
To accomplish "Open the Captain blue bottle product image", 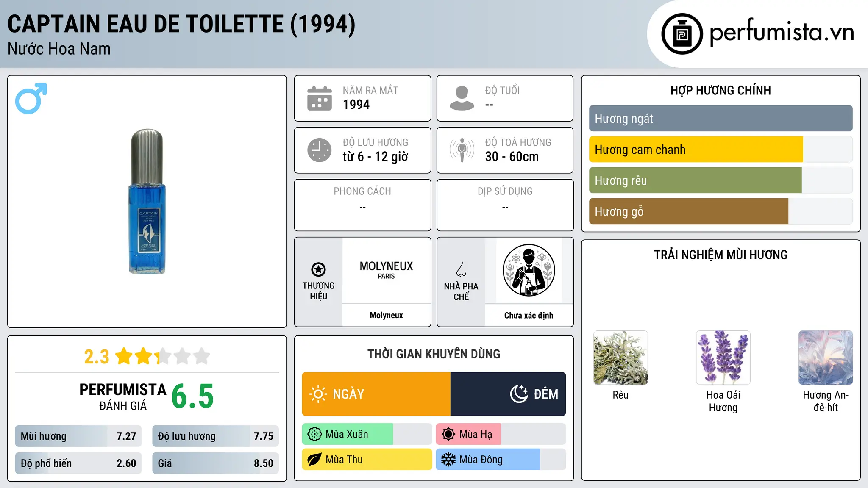I will [147, 202].
